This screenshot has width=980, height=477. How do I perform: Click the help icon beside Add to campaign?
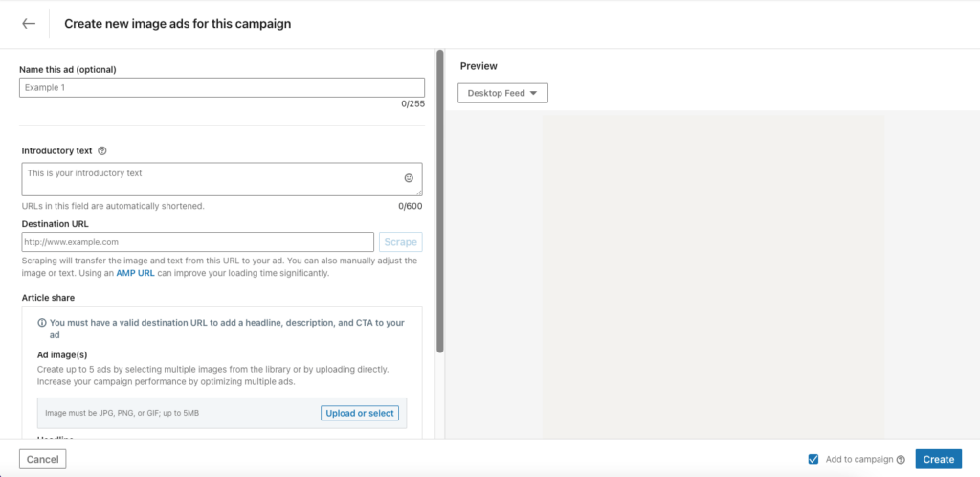901,460
